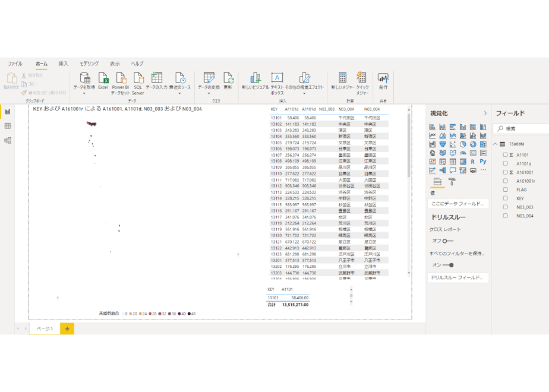Toggle すべてのフィルターを保持 switch off

click(x=448, y=265)
